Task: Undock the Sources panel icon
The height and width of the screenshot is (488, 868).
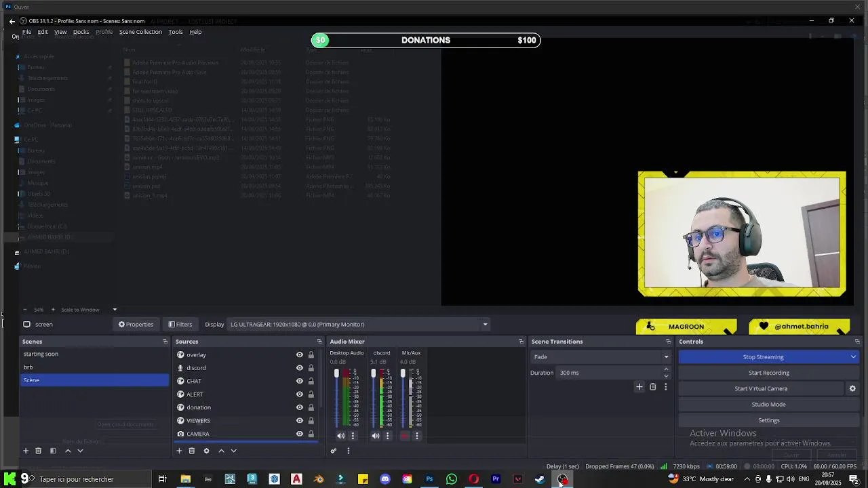Action: click(x=319, y=342)
